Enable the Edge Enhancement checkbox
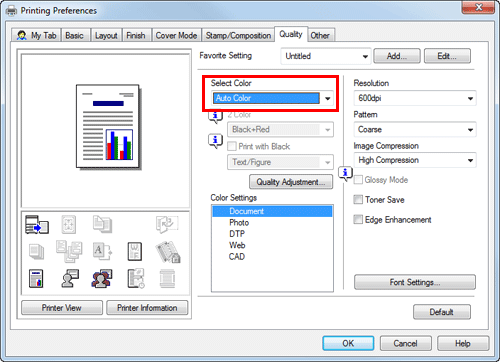The image size is (500, 362). (358, 220)
